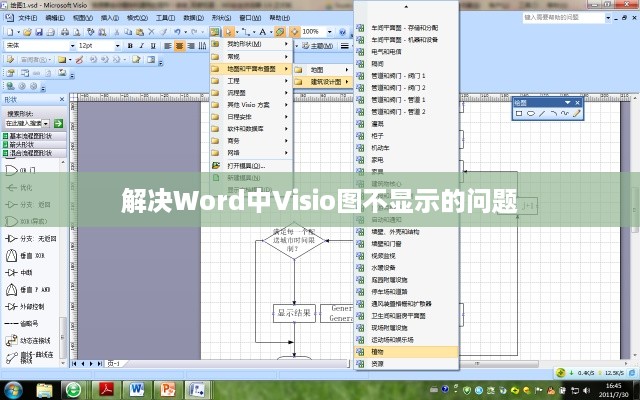Select 墙壁和门窗 stencil menu item

406,243
